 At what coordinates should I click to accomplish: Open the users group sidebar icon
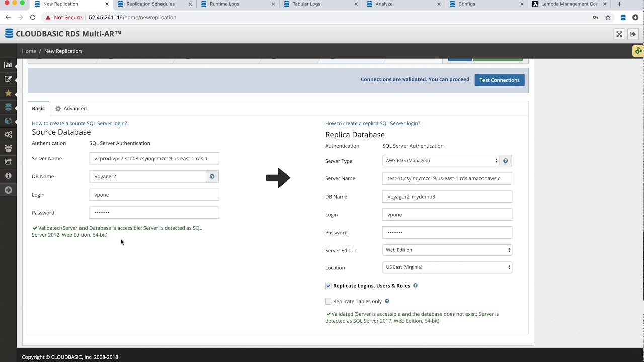coord(8,148)
